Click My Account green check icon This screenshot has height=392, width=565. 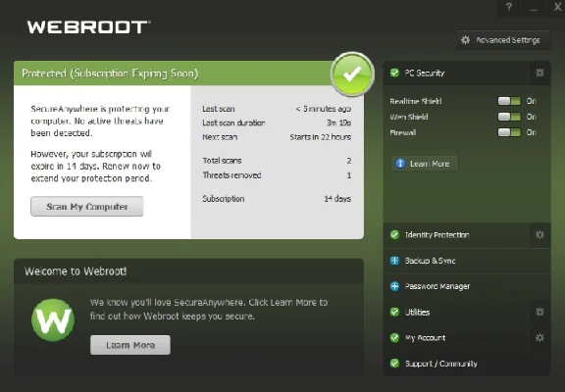pyautogui.click(x=394, y=338)
